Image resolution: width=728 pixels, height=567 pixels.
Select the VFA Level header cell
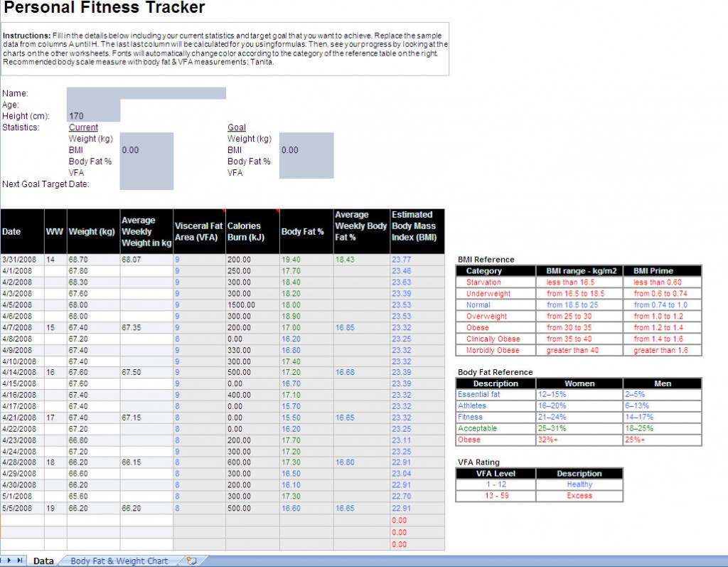click(x=496, y=474)
